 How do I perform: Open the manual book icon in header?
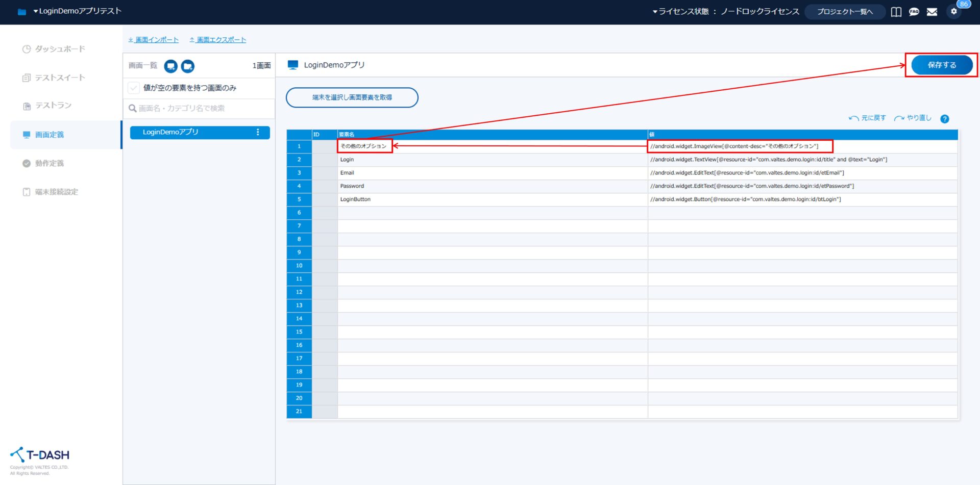coord(896,12)
